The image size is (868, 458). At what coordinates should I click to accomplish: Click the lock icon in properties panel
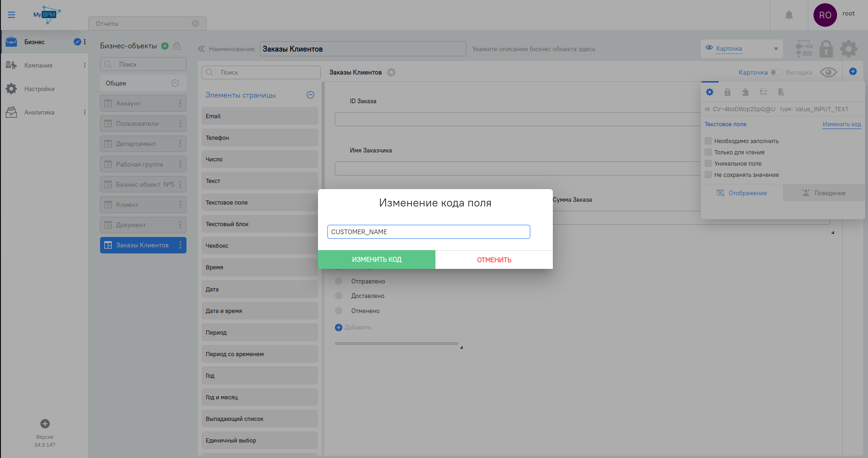click(x=728, y=92)
